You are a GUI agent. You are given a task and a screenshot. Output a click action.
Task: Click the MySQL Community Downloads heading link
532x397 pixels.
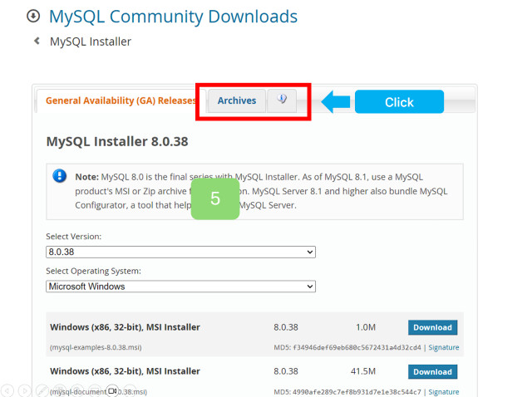point(173,17)
